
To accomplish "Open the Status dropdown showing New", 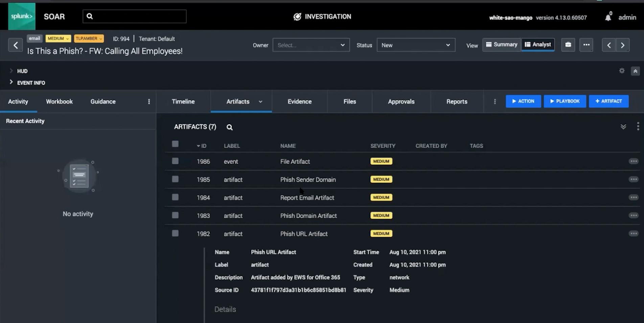I will click(416, 45).
